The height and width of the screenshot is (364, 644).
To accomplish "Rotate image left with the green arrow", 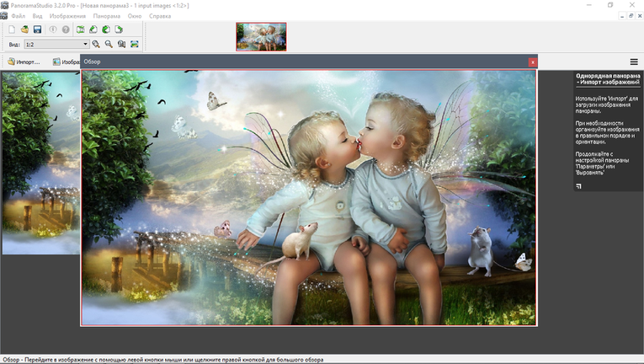I will [93, 29].
